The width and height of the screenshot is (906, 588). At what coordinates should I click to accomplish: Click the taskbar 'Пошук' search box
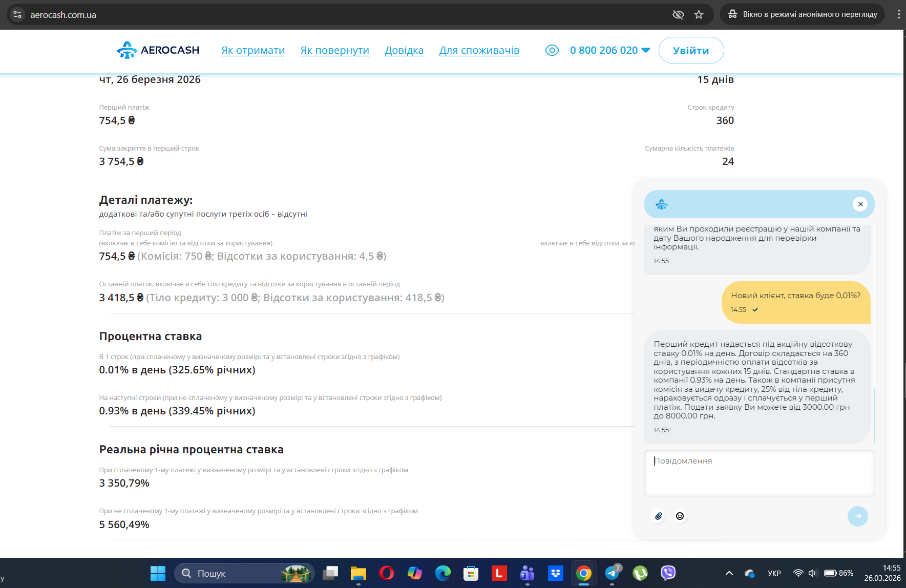tap(244, 573)
